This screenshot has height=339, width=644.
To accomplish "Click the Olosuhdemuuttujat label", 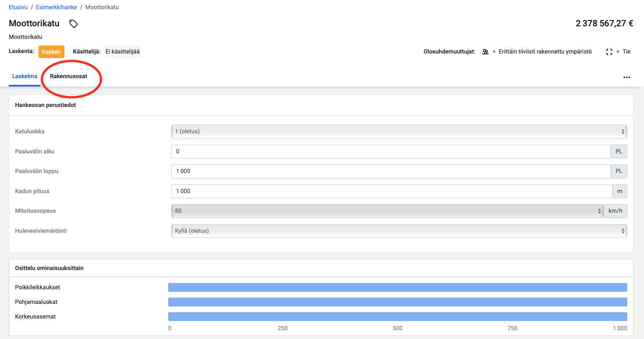I will [449, 52].
